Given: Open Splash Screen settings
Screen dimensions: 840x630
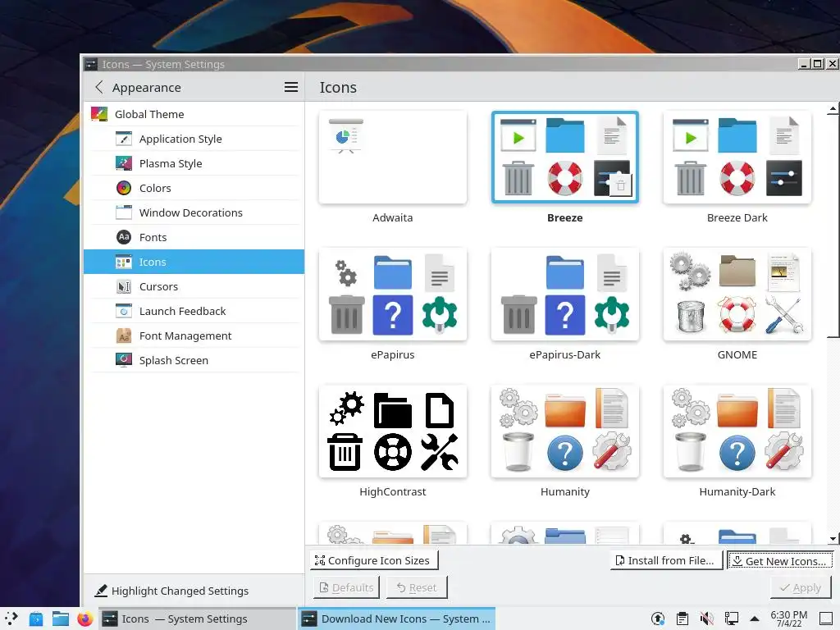Looking at the screenshot, I should click(x=194, y=361).
